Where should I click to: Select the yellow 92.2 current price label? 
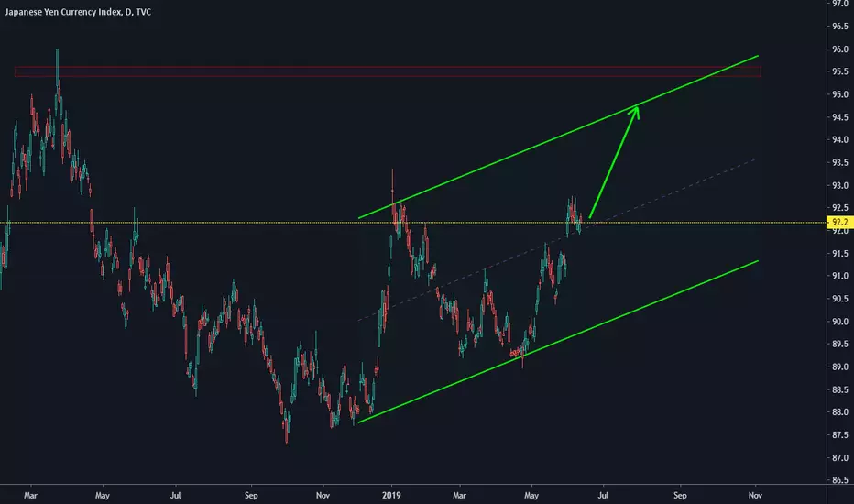[x=840, y=223]
